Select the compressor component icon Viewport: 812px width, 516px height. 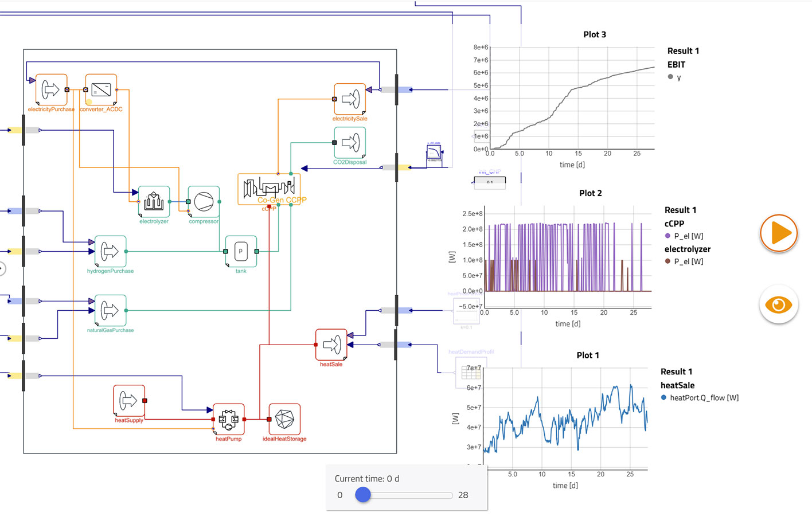(203, 202)
